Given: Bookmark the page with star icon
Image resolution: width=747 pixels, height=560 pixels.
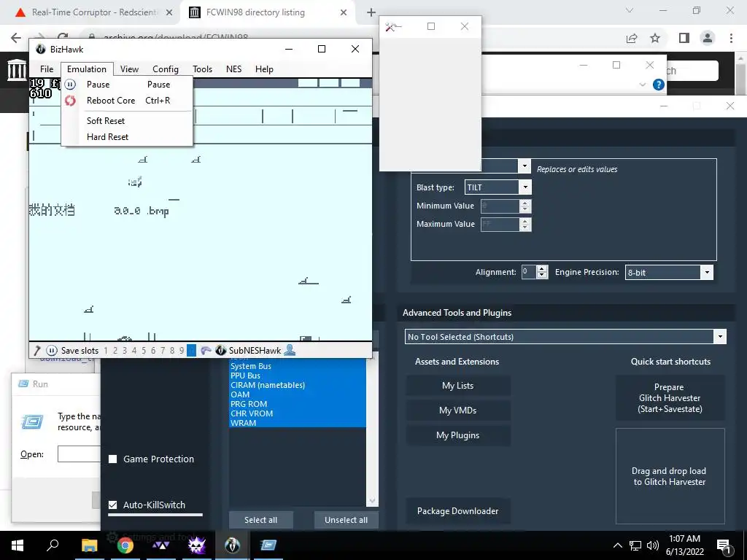Looking at the screenshot, I should point(655,38).
